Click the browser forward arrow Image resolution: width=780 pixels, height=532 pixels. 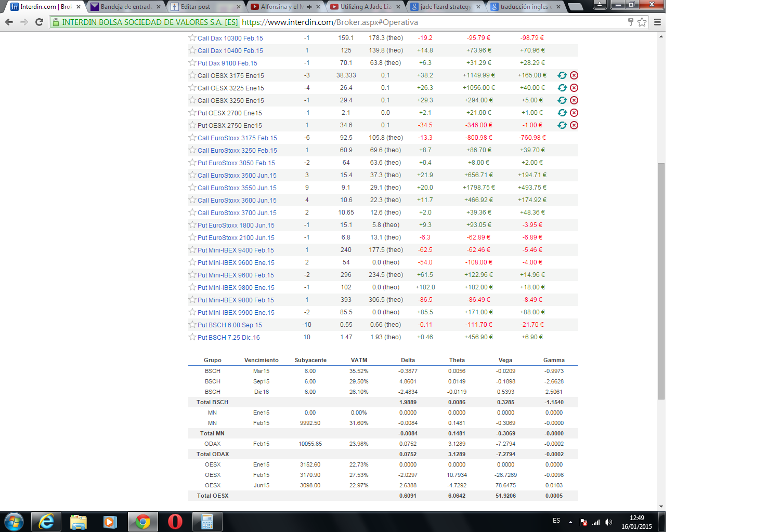[x=24, y=22]
